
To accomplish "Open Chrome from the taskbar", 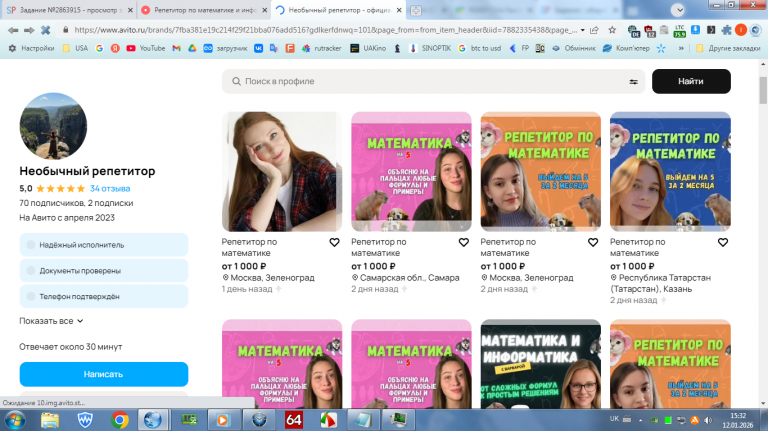I will point(119,420).
